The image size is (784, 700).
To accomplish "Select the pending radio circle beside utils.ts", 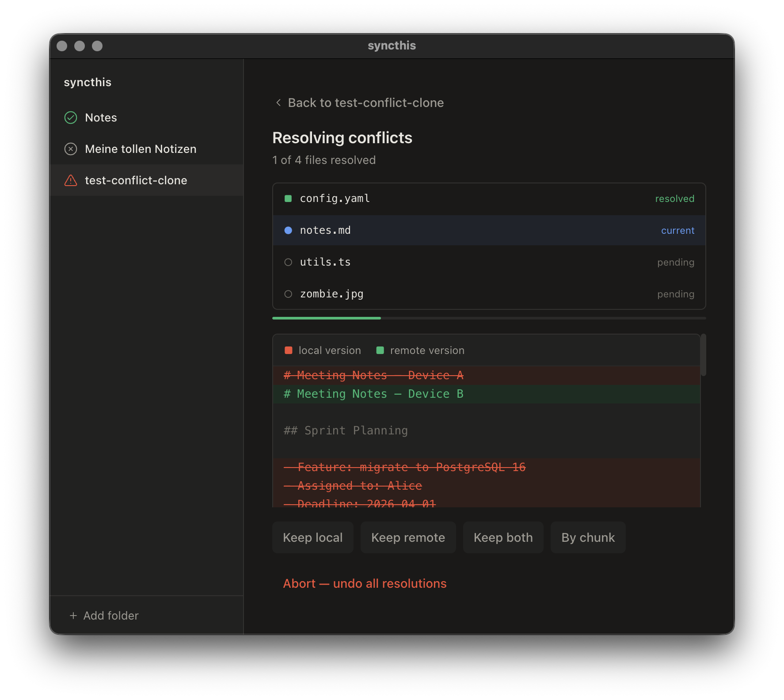I will pos(288,262).
